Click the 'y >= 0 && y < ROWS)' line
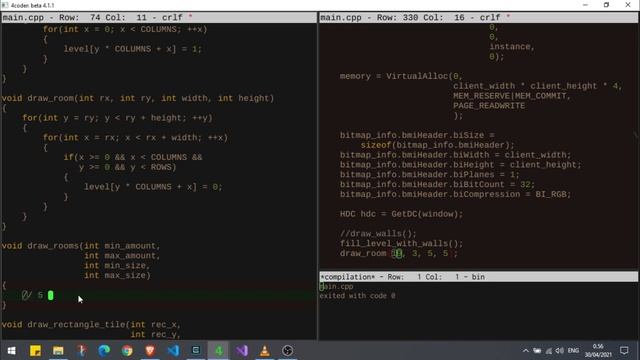Image resolution: width=640 pixels, height=360 pixels. tap(128, 167)
